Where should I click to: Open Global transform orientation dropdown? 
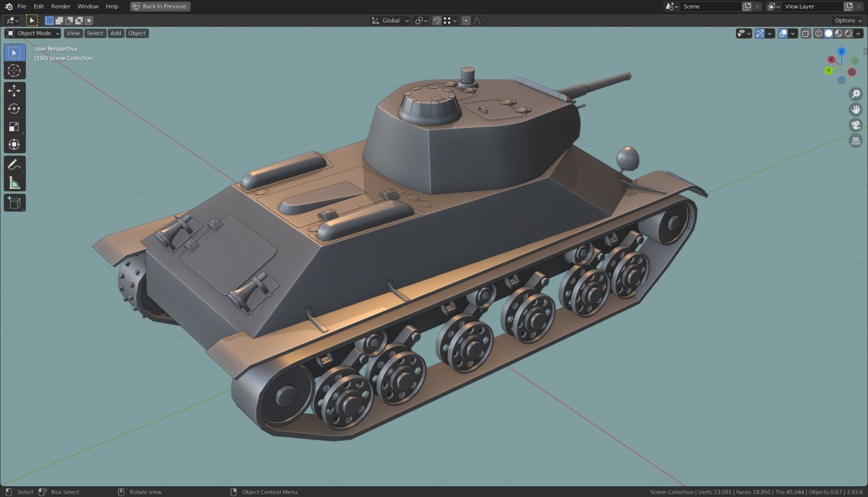[x=390, y=20]
